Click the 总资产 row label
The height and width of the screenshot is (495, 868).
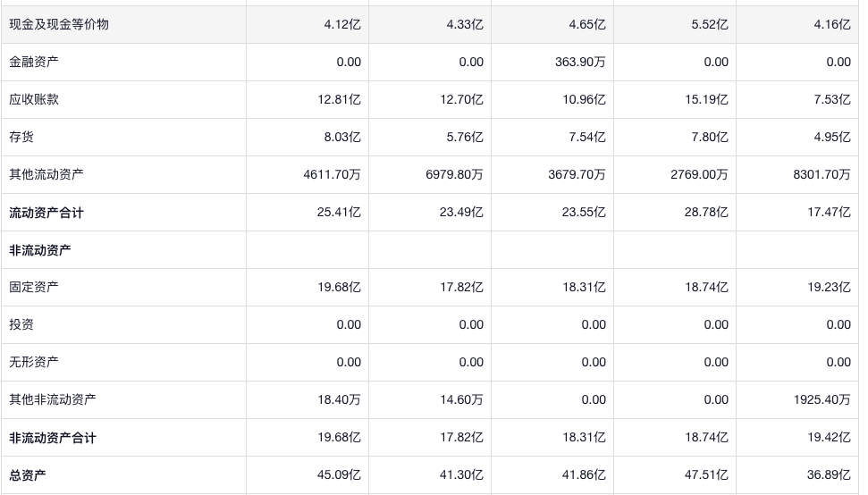(x=28, y=475)
